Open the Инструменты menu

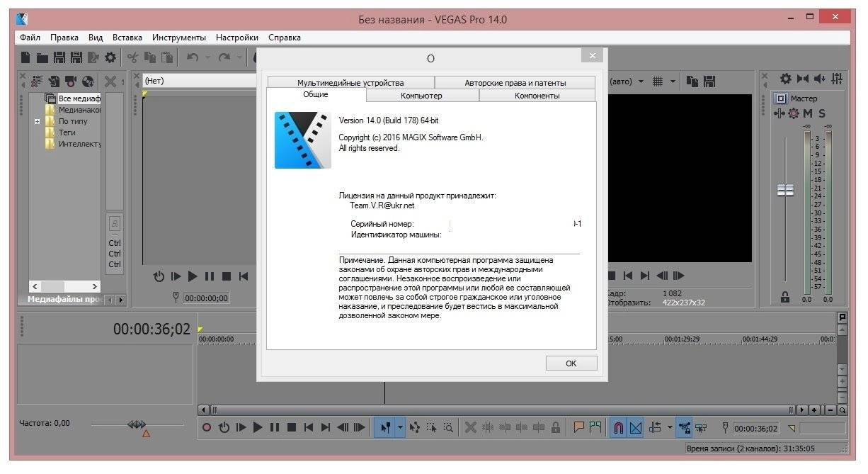(x=179, y=37)
